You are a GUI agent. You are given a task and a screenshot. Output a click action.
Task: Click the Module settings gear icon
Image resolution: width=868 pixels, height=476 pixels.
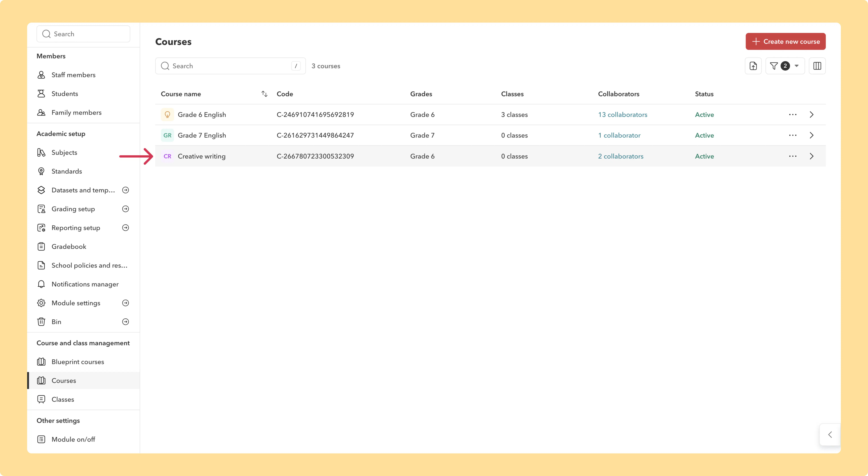(41, 303)
